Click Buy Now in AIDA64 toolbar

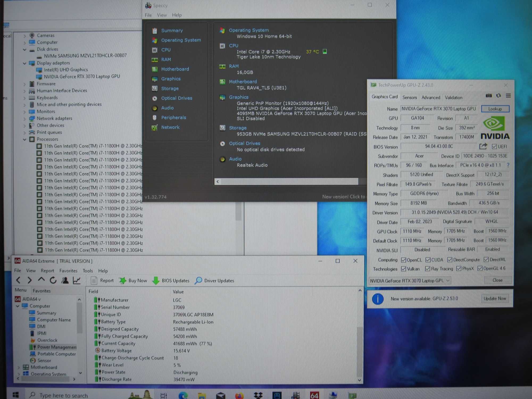tap(133, 281)
